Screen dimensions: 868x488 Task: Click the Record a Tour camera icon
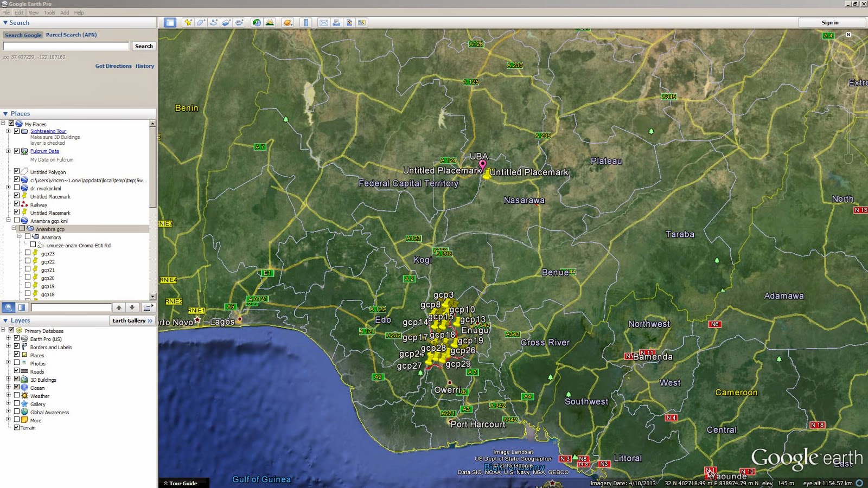click(239, 23)
